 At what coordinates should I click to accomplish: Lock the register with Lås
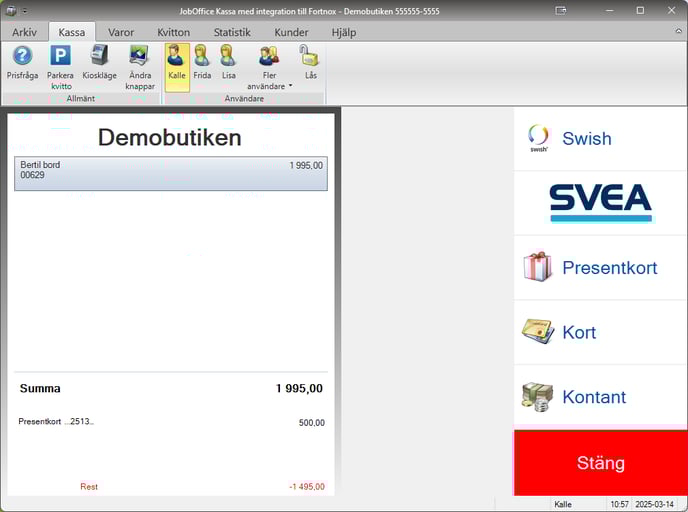pyautogui.click(x=310, y=63)
